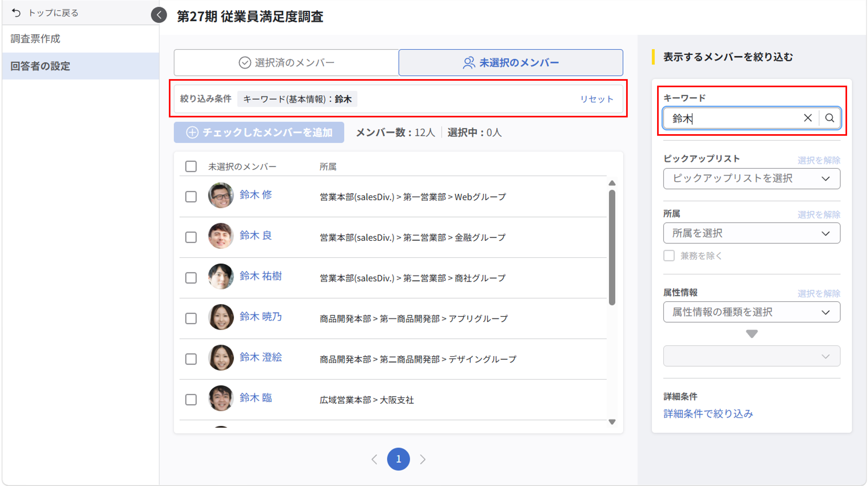The height and width of the screenshot is (486, 868).
Task: Open member profile 鈴木 澄絵
Action: coord(260,357)
